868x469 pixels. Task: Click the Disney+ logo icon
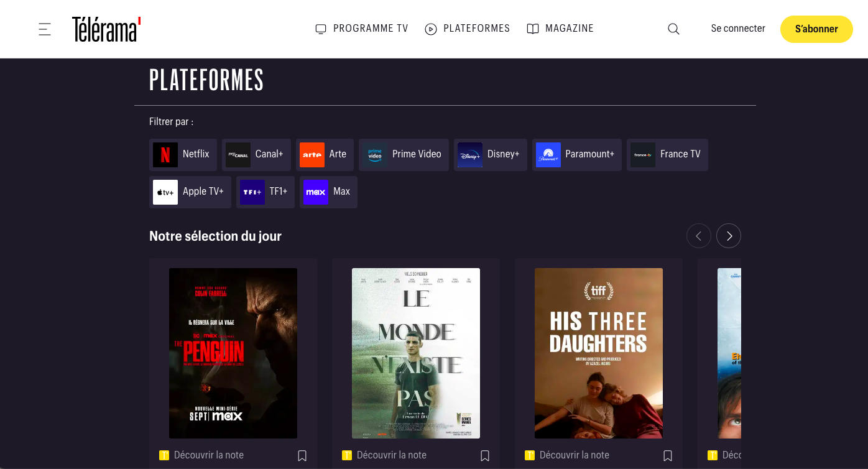(x=470, y=155)
